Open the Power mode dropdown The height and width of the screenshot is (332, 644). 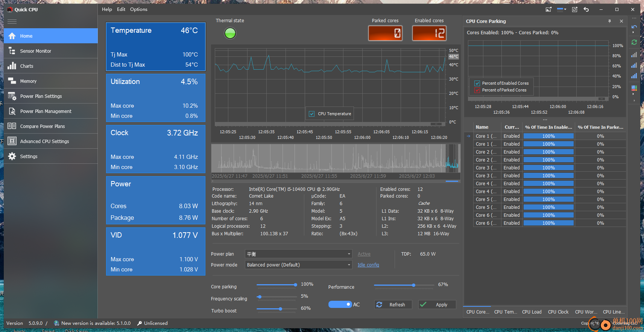299,265
